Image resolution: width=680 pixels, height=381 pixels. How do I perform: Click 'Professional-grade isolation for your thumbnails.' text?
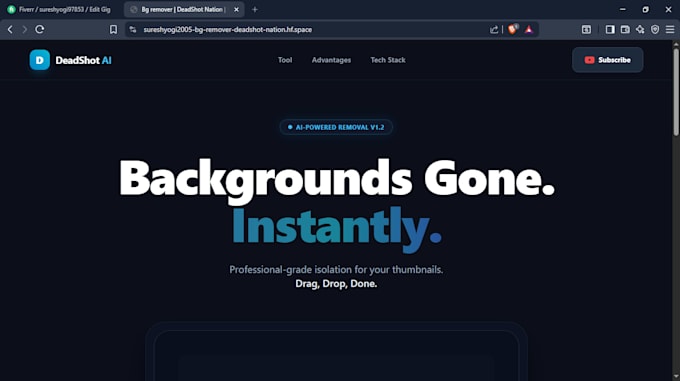coord(336,270)
